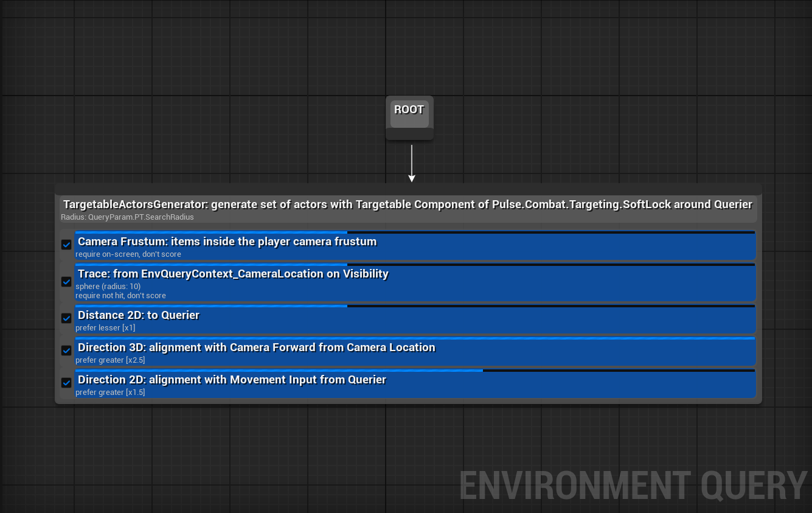Viewport: 812px width, 513px height.
Task: Click the ROOT node's output pin strip
Action: coord(409,134)
